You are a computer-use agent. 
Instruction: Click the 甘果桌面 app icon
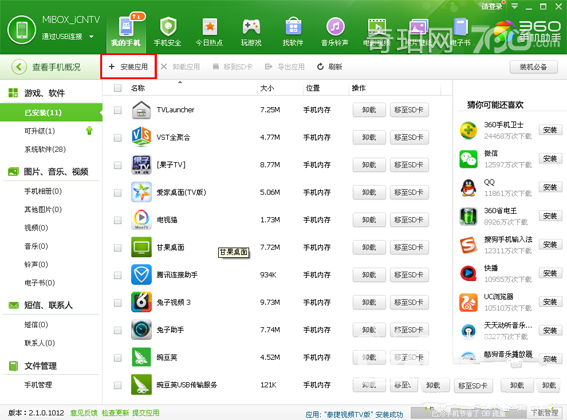click(141, 247)
